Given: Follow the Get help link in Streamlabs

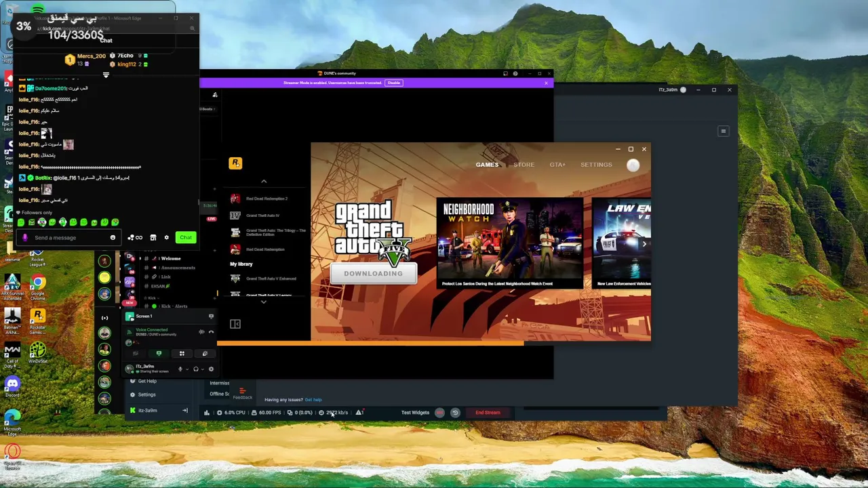Looking at the screenshot, I should click(313, 400).
